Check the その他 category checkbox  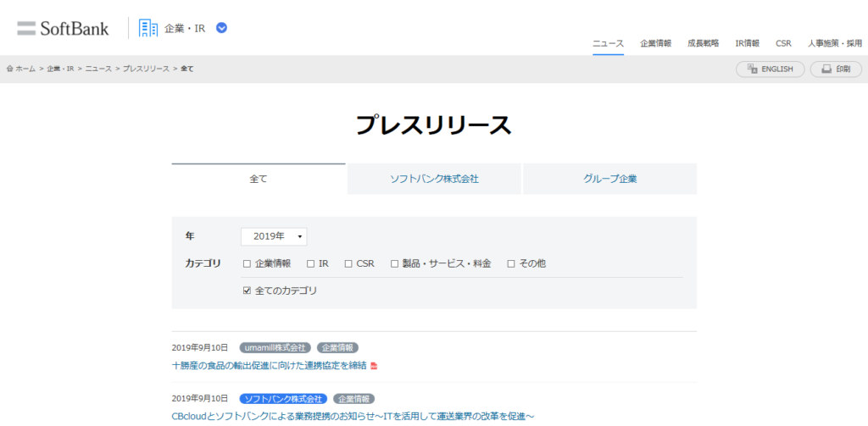coord(511,264)
